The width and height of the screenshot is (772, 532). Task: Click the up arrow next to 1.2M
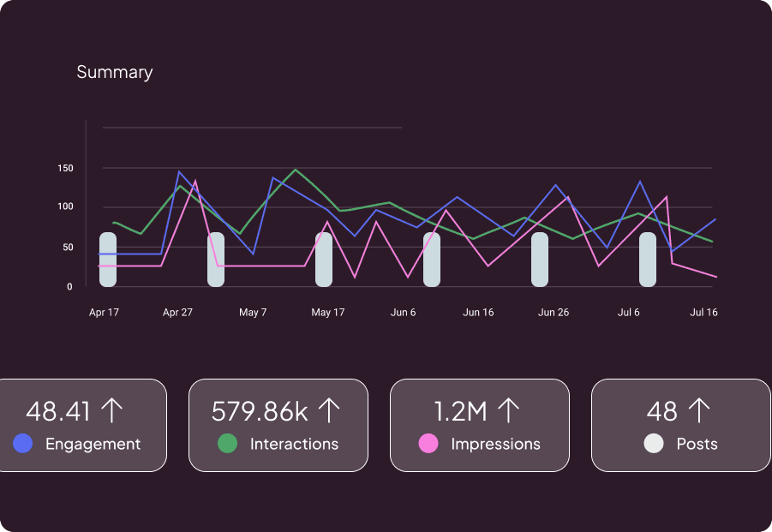click(x=509, y=411)
